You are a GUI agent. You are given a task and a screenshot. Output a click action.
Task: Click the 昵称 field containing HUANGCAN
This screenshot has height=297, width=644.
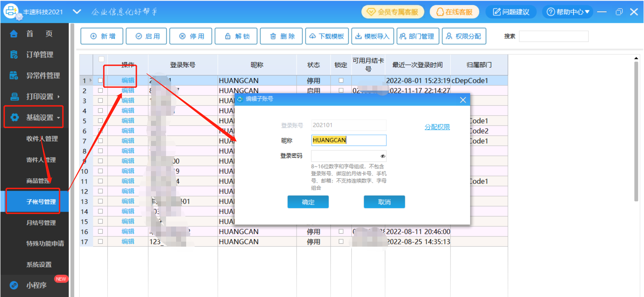click(x=349, y=140)
